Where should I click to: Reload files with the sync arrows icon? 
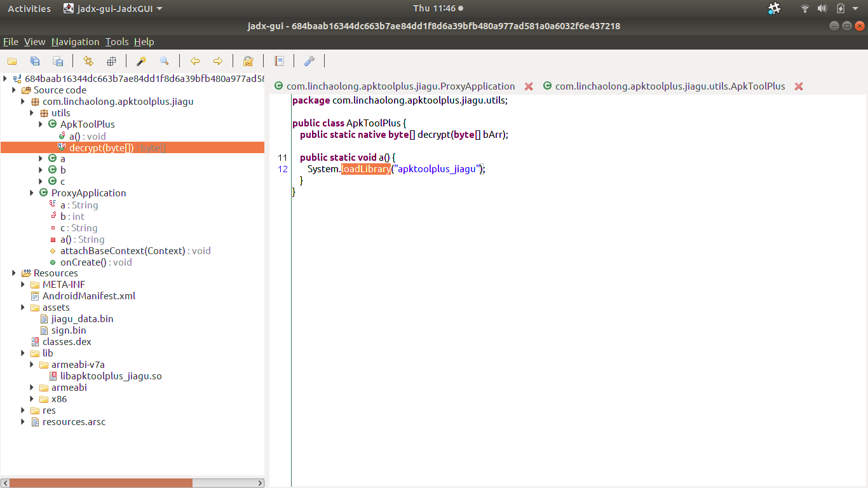point(88,61)
